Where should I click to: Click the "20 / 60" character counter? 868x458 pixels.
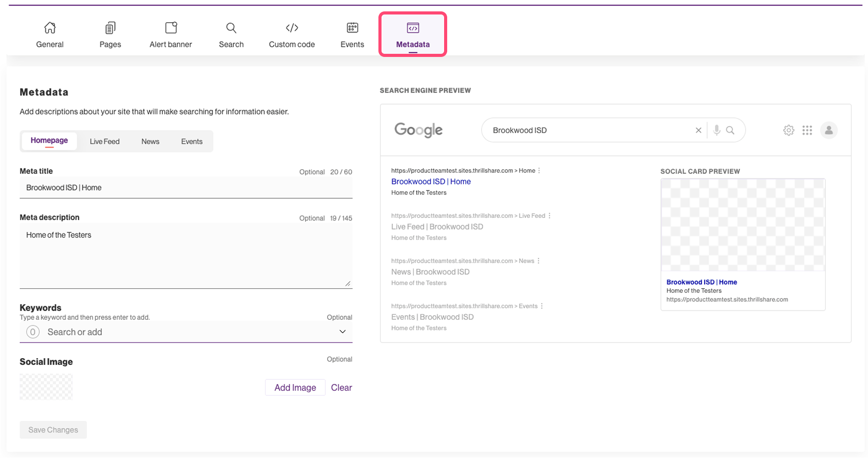(341, 172)
